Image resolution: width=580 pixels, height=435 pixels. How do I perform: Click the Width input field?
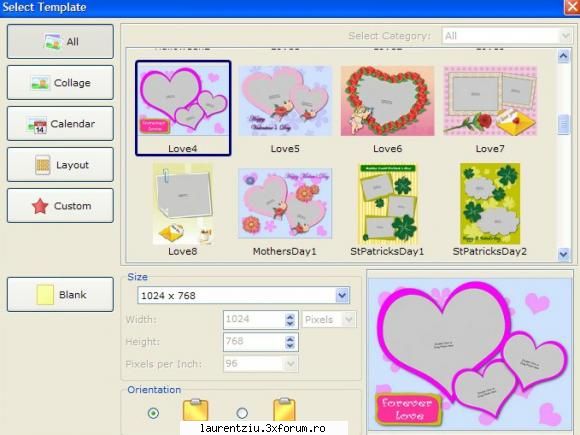click(x=254, y=320)
